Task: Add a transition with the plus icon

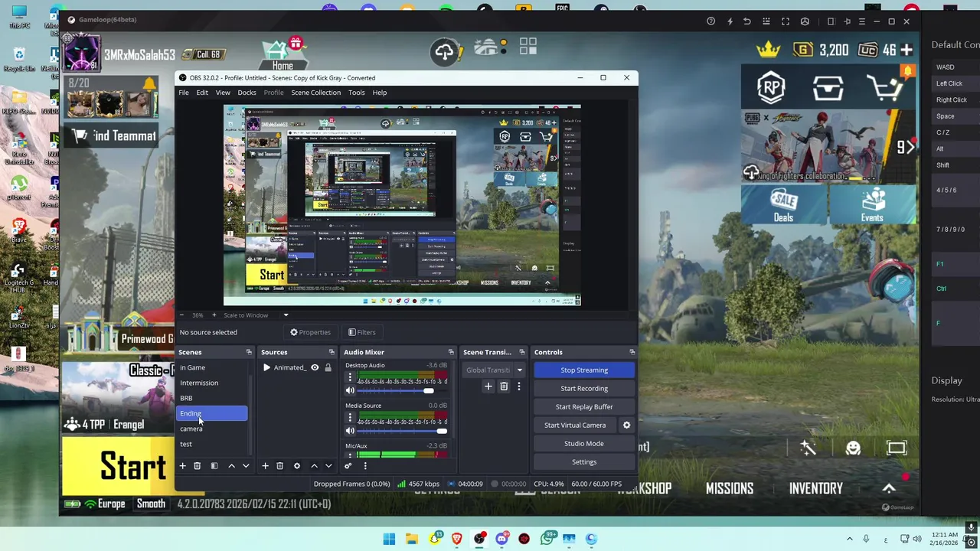Action: coord(488,386)
